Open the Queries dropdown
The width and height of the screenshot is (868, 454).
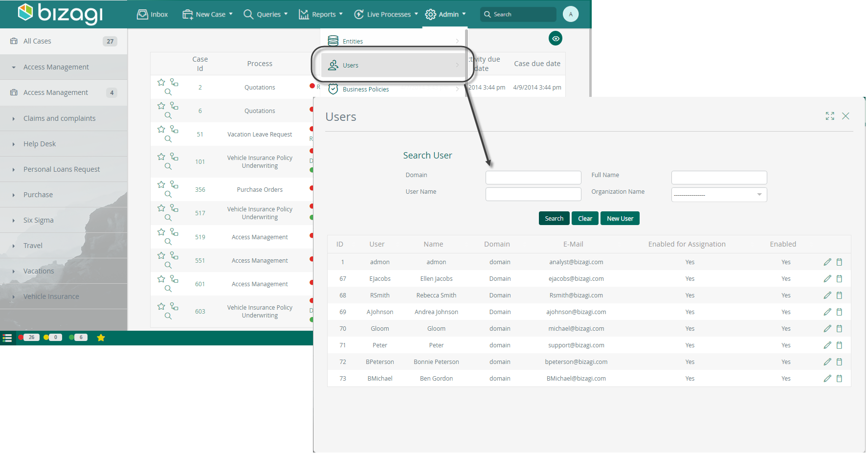(266, 14)
